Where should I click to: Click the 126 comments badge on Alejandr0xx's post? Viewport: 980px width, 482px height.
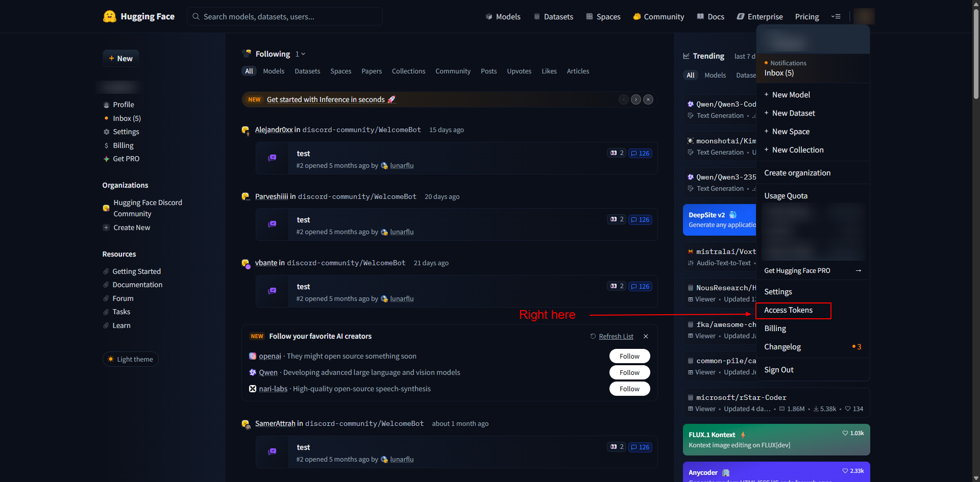[640, 153]
